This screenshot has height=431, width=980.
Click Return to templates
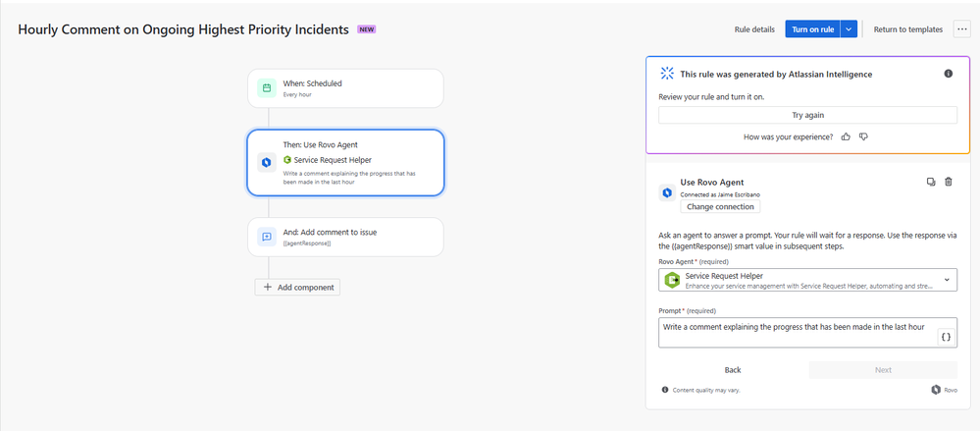tap(908, 29)
